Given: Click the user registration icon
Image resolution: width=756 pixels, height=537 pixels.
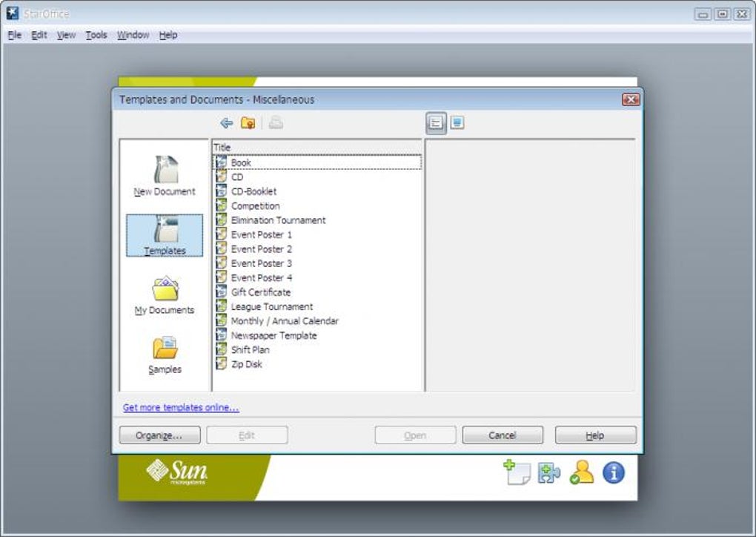Looking at the screenshot, I should pyautogui.click(x=583, y=472).
